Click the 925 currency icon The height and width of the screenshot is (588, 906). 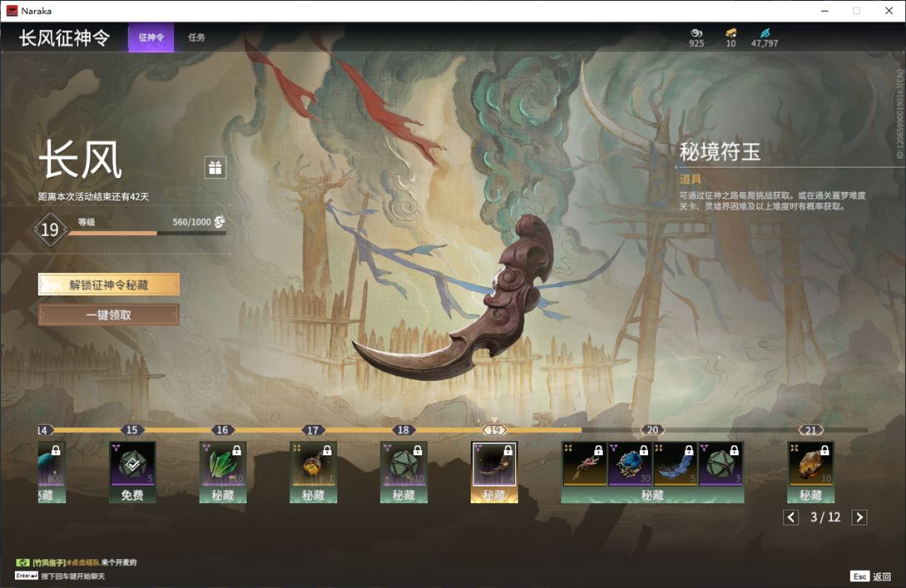click(696, 33)
